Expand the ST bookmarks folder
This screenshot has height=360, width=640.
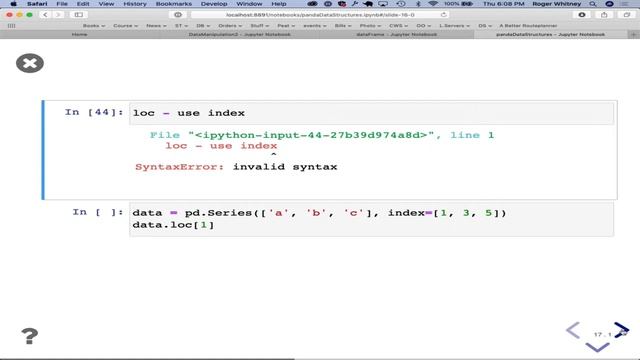pos(181,26)
